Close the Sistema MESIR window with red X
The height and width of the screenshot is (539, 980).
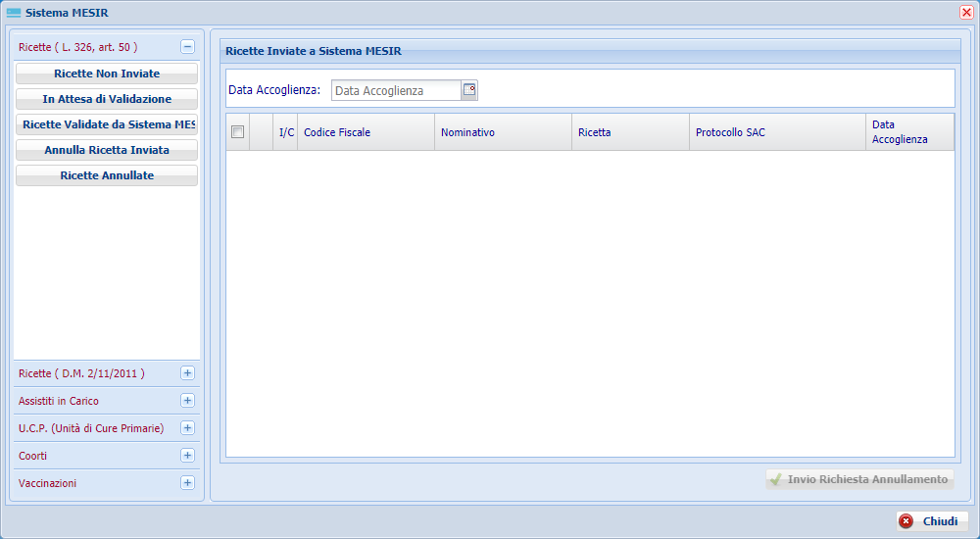(x=966, y=13)
